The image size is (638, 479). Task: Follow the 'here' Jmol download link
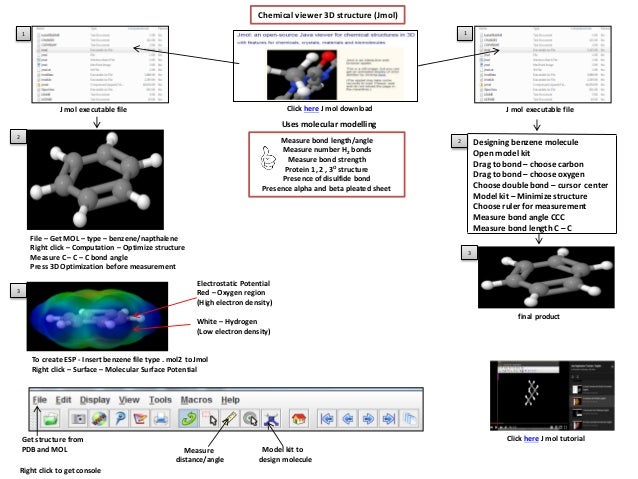coord(311,108)
